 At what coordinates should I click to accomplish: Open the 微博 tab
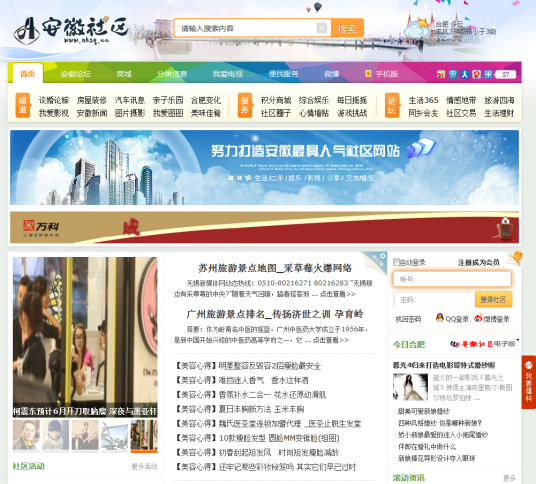(x=332, y=74)
